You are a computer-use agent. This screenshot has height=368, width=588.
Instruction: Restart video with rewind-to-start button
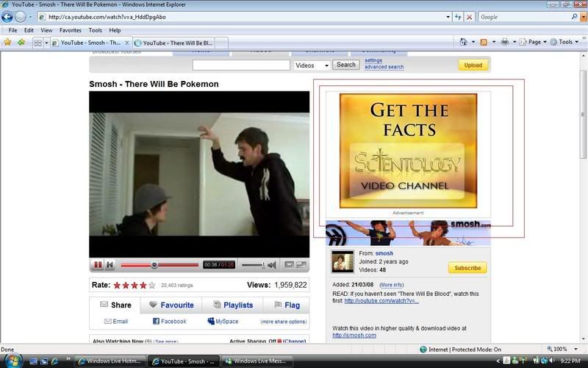coord(110,265)
